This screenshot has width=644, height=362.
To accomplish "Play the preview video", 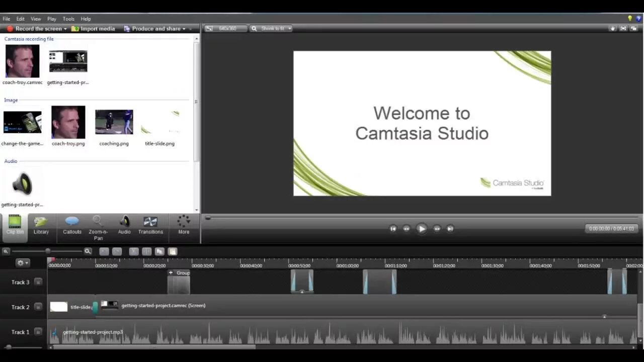I will [422, 229].
